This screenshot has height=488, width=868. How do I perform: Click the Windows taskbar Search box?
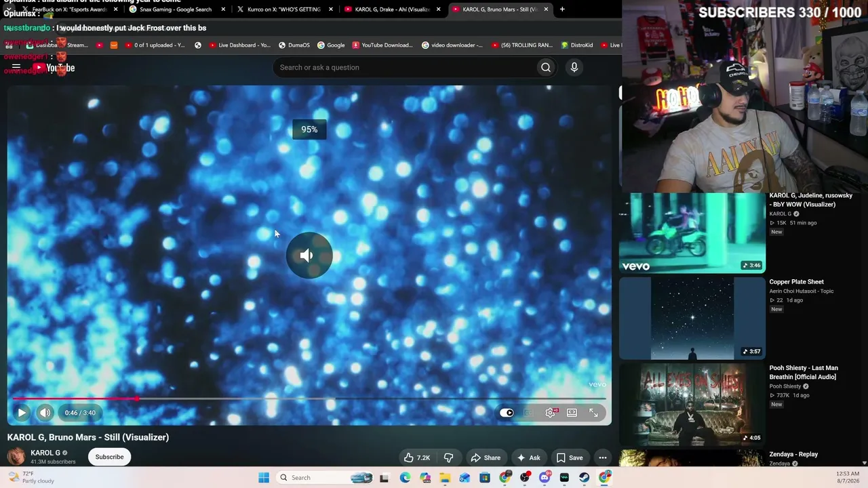pos(325,478)
